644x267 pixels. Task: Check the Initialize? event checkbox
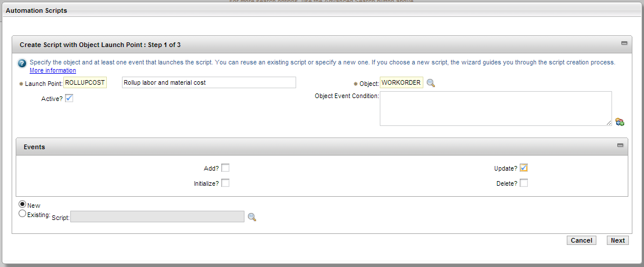click(x=225, y=183)
